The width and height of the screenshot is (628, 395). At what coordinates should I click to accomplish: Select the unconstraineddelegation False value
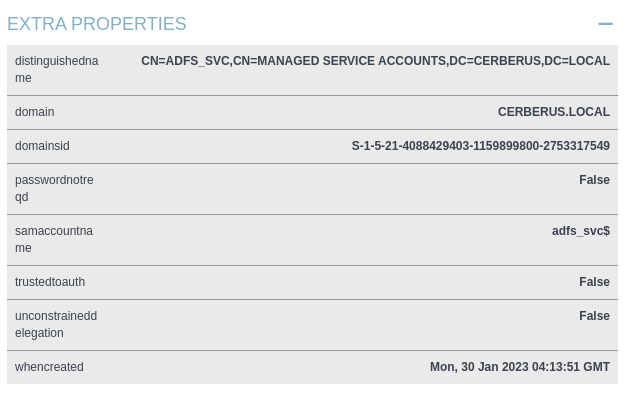(x=594, y=316)
